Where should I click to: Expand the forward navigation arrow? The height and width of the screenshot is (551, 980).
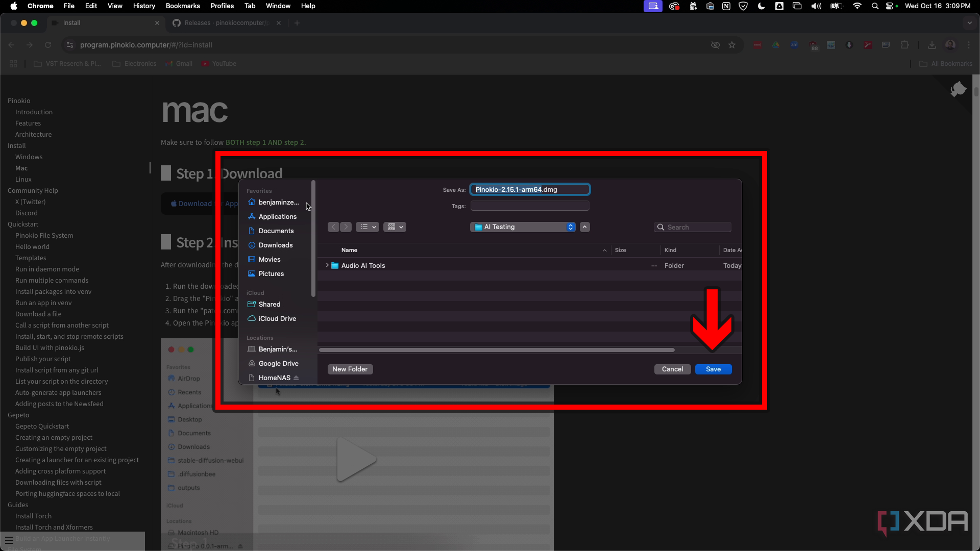click(x=345, y=227)
